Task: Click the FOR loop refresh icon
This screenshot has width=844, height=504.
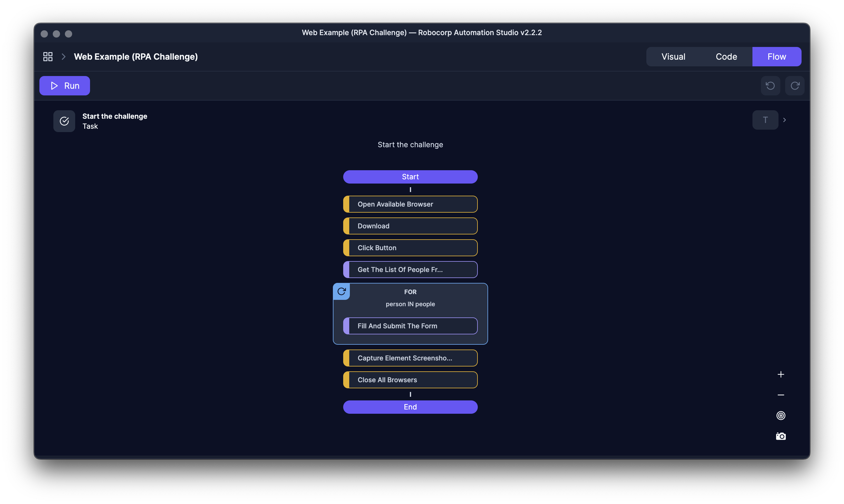Action: pyautogui.click(x=342, y=291)
